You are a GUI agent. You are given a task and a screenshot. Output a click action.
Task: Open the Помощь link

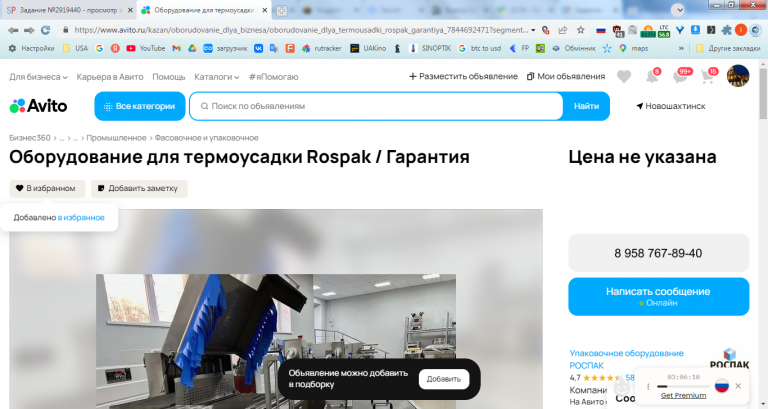point(168,77)
